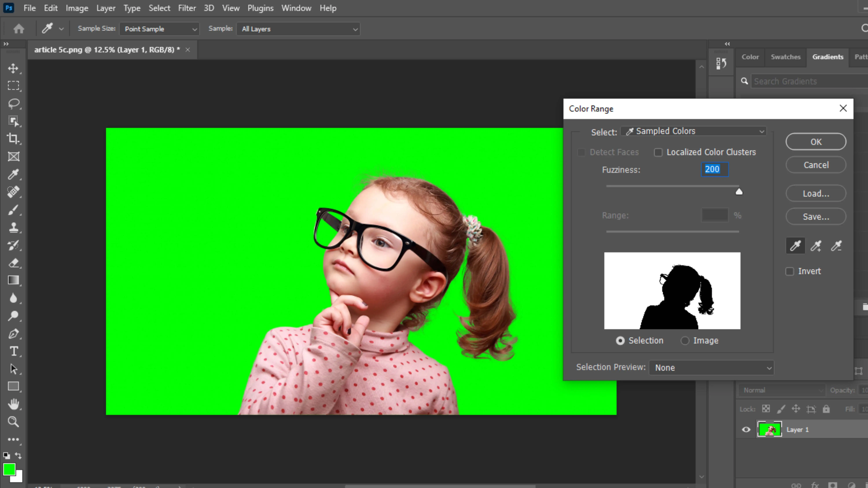Select the Lasso tool
868x488 pixels.
(13, 103)
